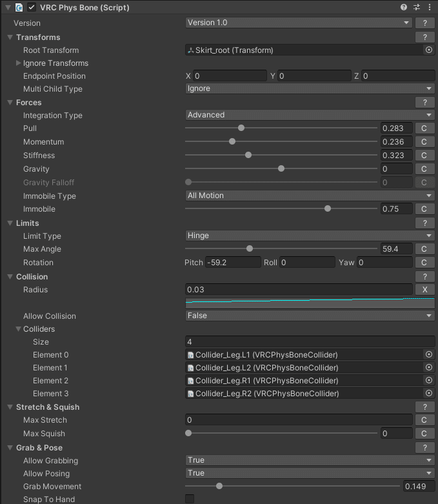Viewport: 438px width, 504px height.
Task: Open the Limit Type dropdown
Action: point(310,236)
